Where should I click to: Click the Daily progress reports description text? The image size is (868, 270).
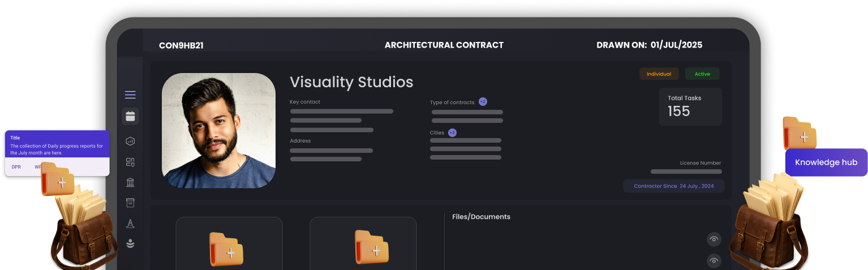pos(57,149)
